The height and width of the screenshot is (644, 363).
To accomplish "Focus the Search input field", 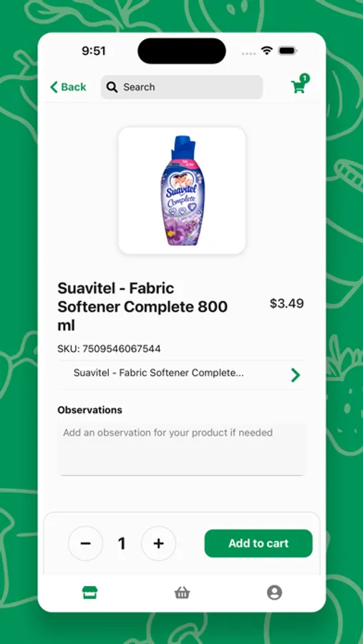I will coord(182,87).
